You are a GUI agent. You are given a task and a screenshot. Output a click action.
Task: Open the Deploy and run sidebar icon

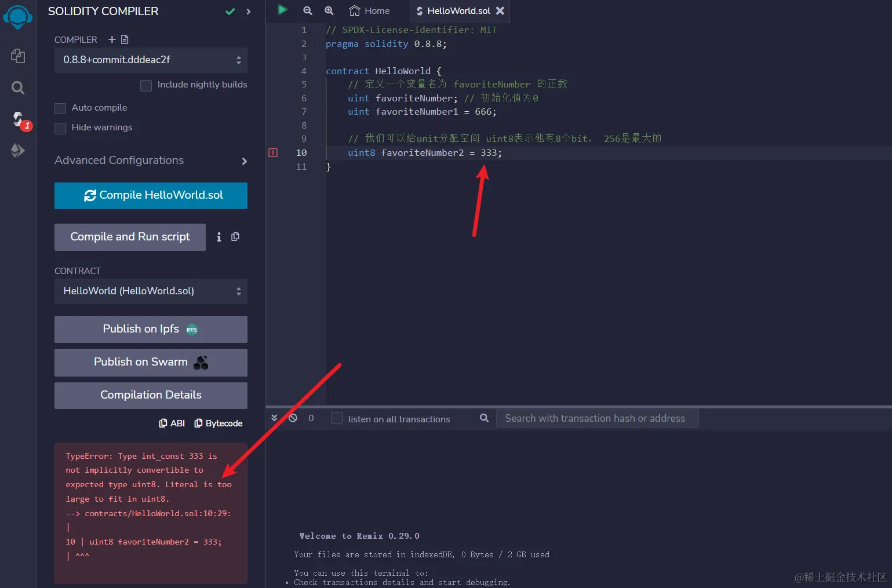click(x=18, y=151)
